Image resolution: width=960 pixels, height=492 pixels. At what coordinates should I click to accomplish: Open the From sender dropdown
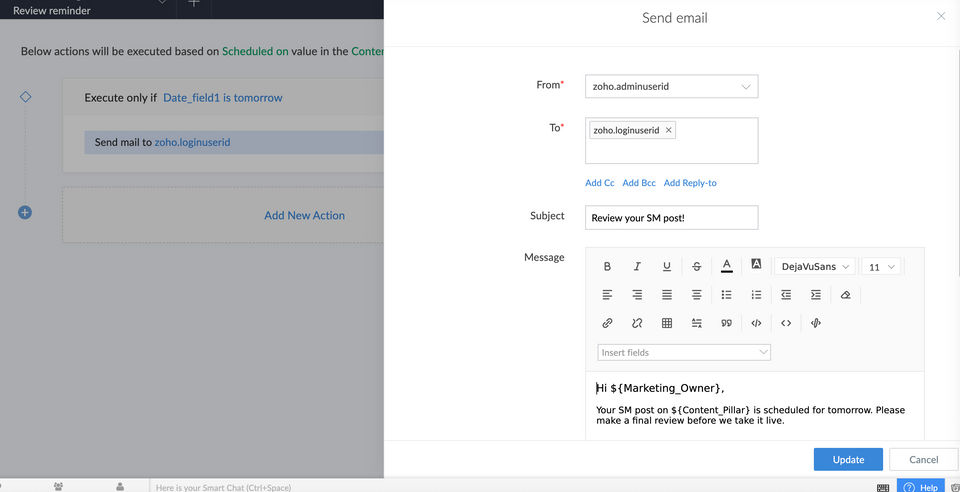pos(671,87)
